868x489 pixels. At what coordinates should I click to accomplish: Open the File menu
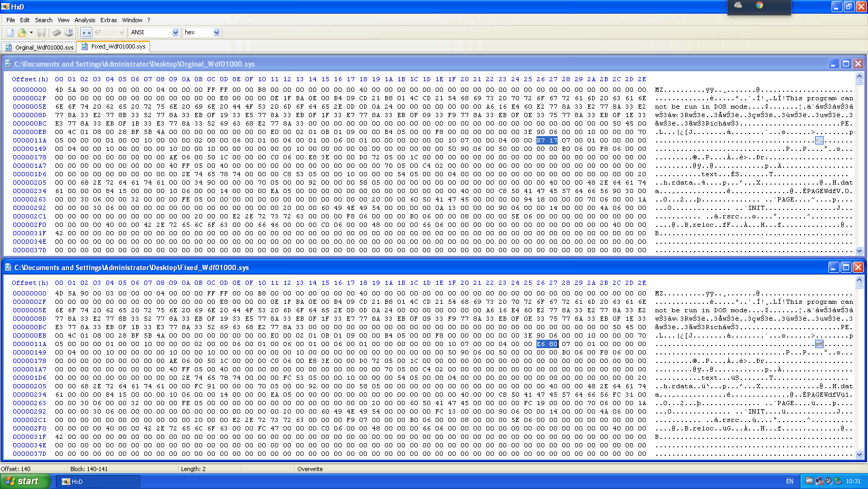11,20
